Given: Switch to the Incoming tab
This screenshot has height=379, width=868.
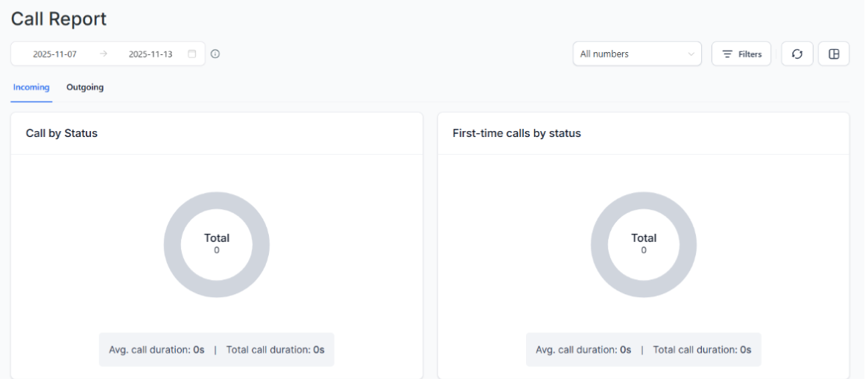Looking at the screenshot, I should tap(31, 87).
